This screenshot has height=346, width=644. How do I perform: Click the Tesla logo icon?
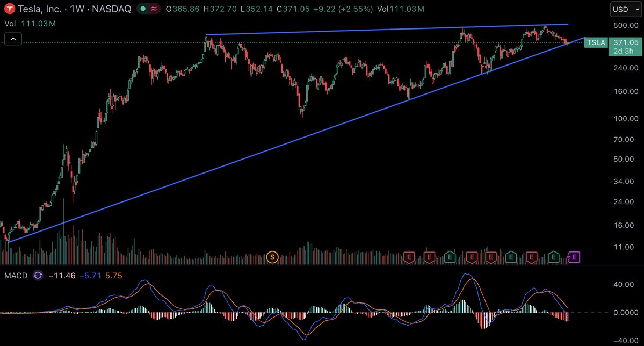pyautogui.click(x=9, y=9)
